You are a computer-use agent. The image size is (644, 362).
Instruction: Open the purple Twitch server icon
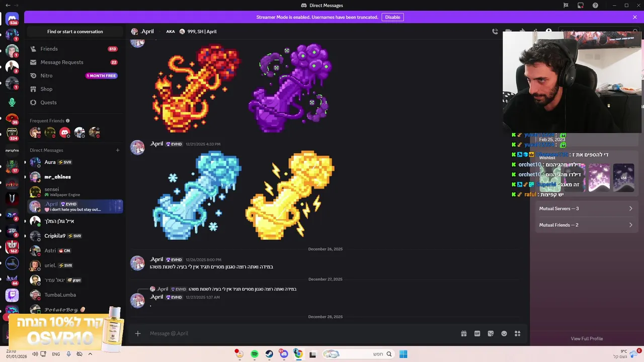[x=12, y=295]
